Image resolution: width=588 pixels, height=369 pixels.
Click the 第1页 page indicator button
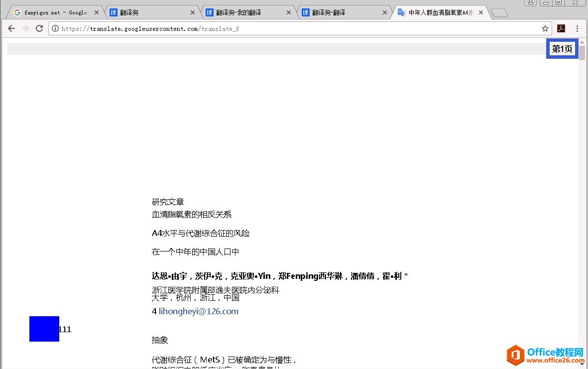(x=562, y=49)
